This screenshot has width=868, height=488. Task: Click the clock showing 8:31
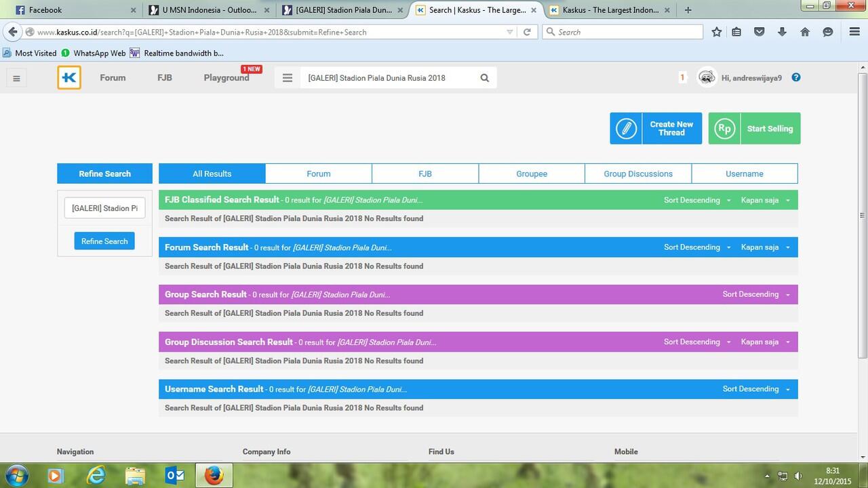click(x=832, y=470)
